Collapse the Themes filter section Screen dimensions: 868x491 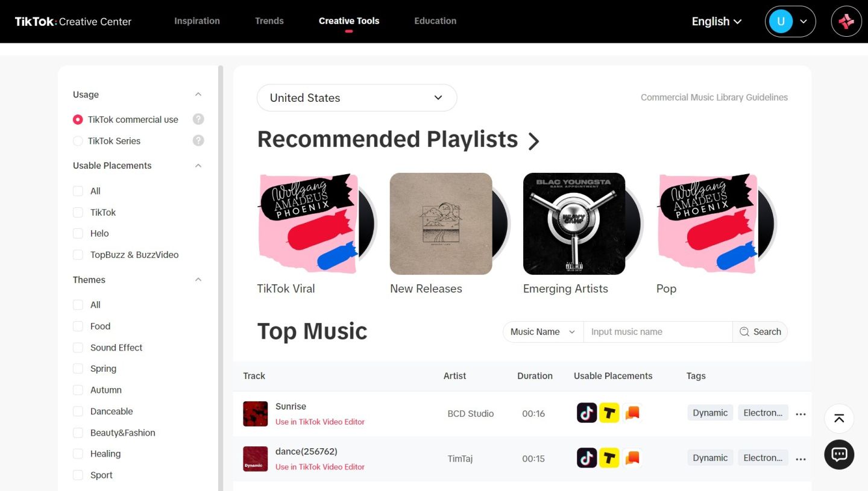[198, 280]
